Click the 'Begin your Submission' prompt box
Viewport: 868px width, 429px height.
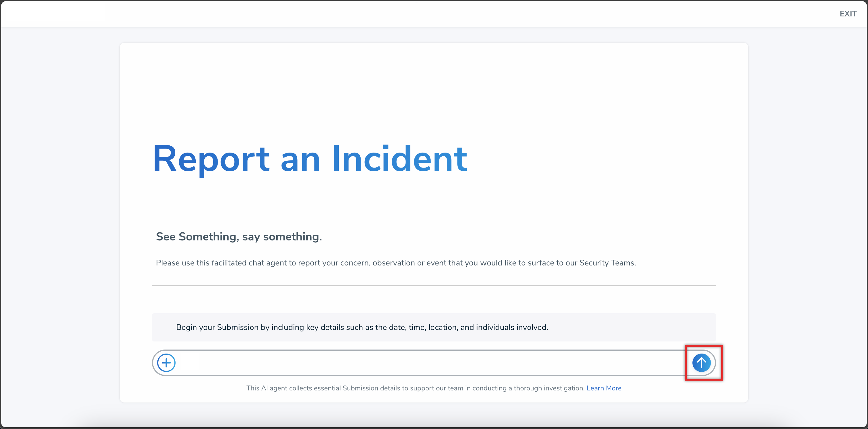tap(433, 327)
